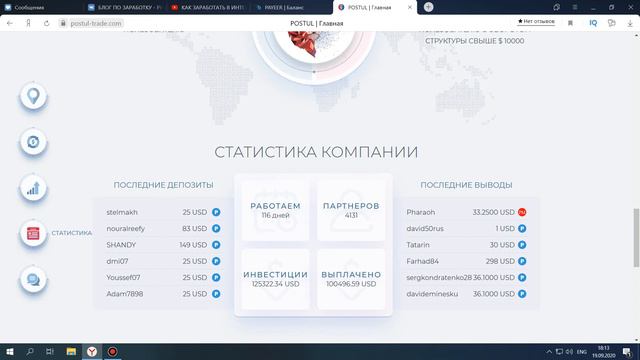Open Windows notification center icon

627,351
